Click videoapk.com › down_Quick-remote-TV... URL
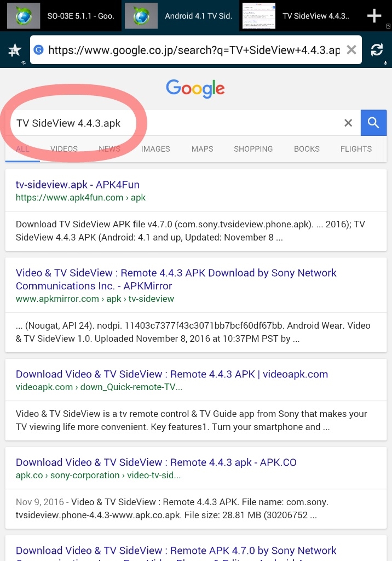 99,387
